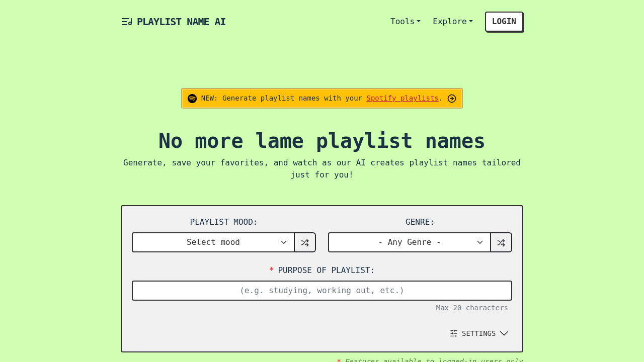Click the chevron inside the mood dropdown
644x362 pixels.
click(285, 242)
